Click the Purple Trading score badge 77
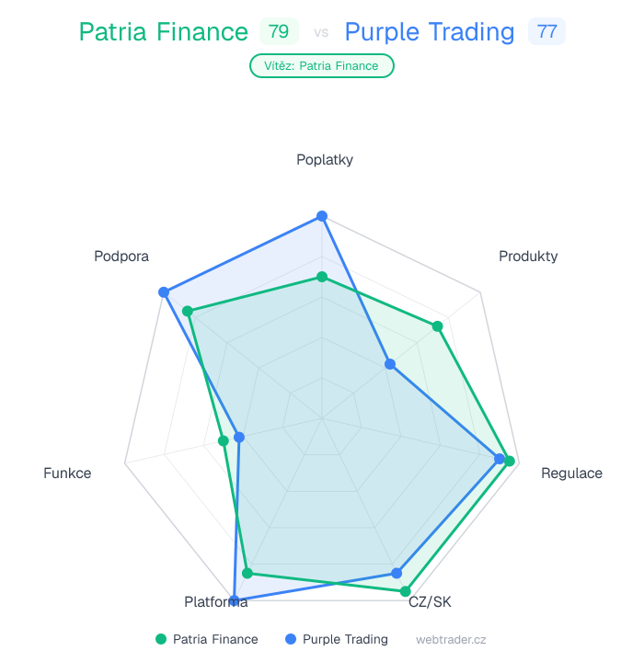Image resolution: width=644 pixels, height=662 pixels. click(x=546, y=32)
